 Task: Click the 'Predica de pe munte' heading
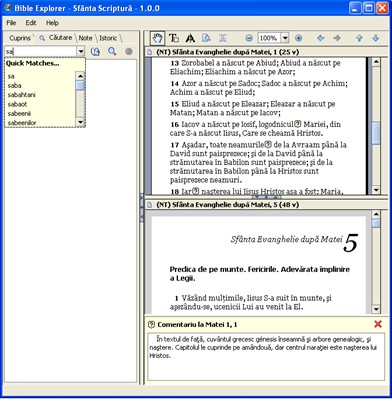click(x=260, y=274)
